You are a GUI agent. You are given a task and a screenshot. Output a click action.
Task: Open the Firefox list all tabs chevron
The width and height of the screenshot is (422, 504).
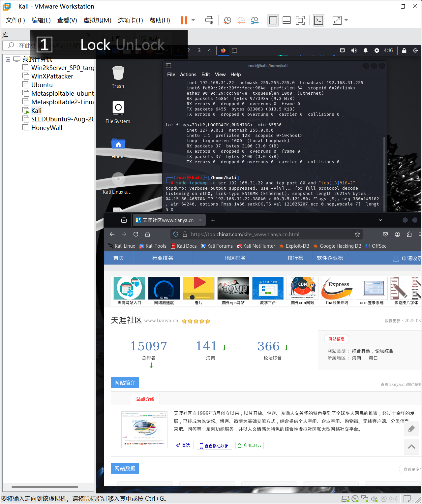(380, 220)
